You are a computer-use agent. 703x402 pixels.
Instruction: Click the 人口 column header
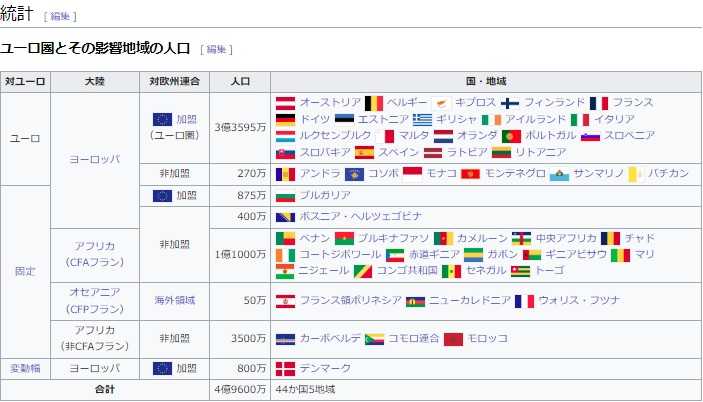pos(240,81)
